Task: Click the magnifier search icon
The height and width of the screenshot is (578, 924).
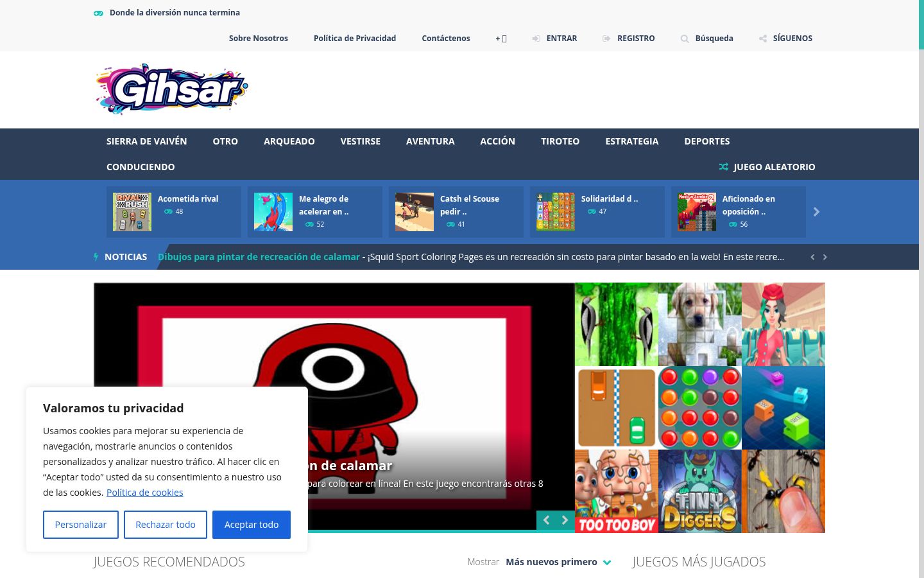Action: point(685,39)
